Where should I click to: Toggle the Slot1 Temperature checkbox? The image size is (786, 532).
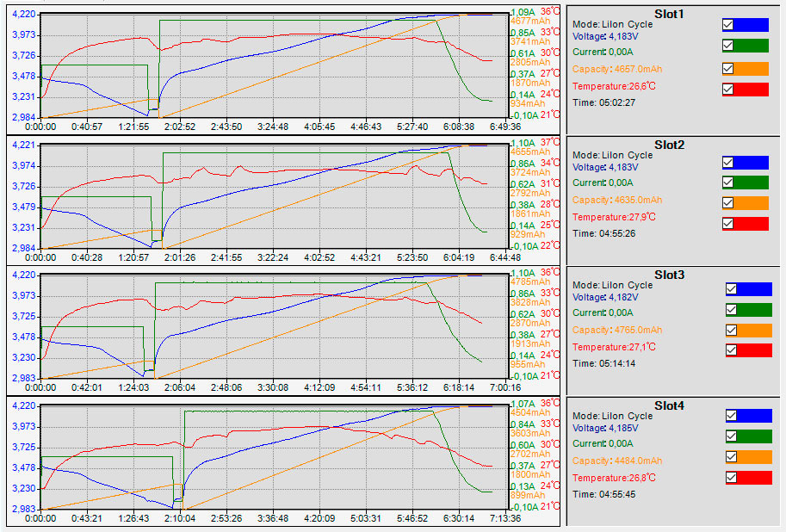(x=727, y=89)
